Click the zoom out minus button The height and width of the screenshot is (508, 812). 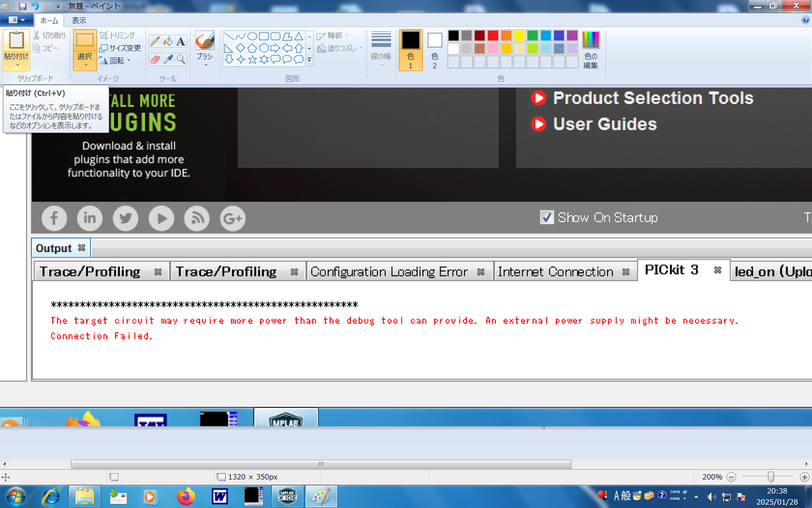731,477
